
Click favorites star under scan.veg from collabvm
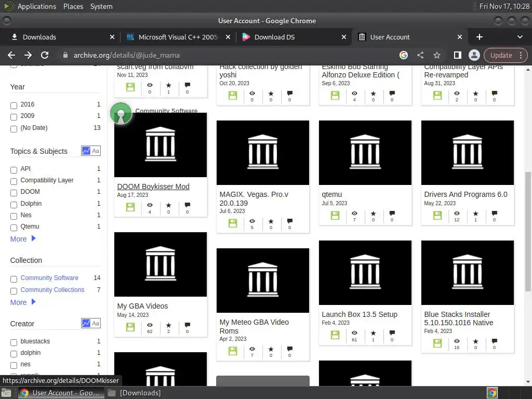[x=169, y=85]
